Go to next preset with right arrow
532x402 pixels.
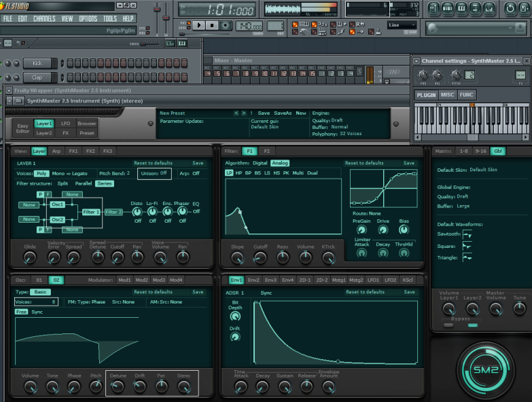(x=244, y=113)
